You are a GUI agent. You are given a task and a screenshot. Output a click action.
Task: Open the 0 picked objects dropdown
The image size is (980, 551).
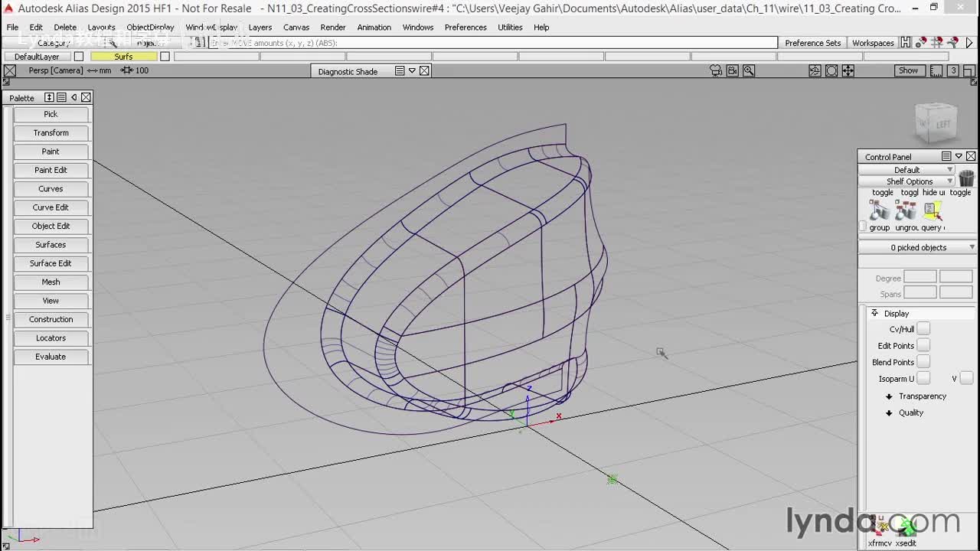click(x=917, y=247)
